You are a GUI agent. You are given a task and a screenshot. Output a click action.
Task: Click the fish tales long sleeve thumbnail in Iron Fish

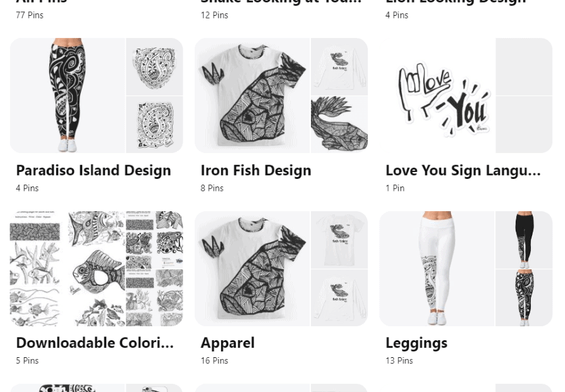[x=339, y=67]
